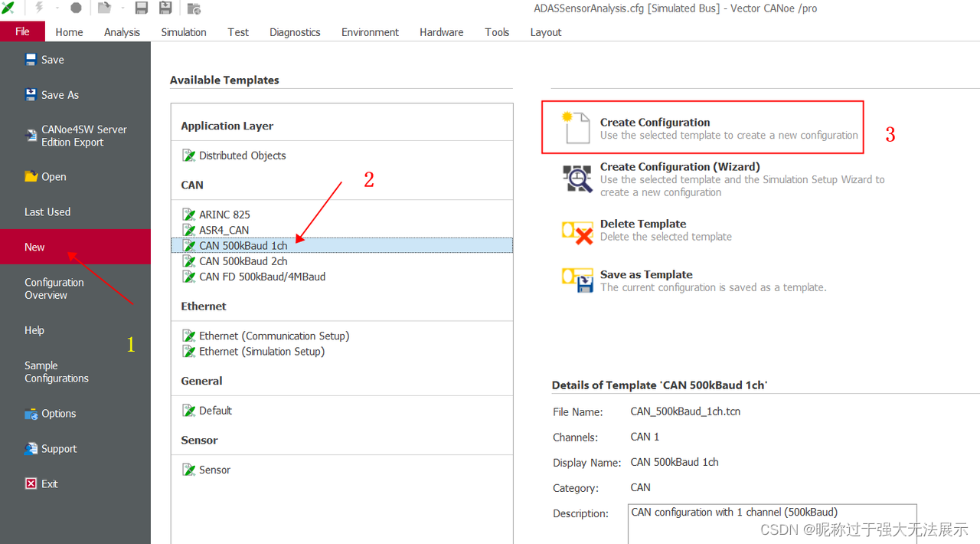The width and height of the screenshot is (980, 544).
Task: Select New in the File sidebar
Action: point(75,247)
